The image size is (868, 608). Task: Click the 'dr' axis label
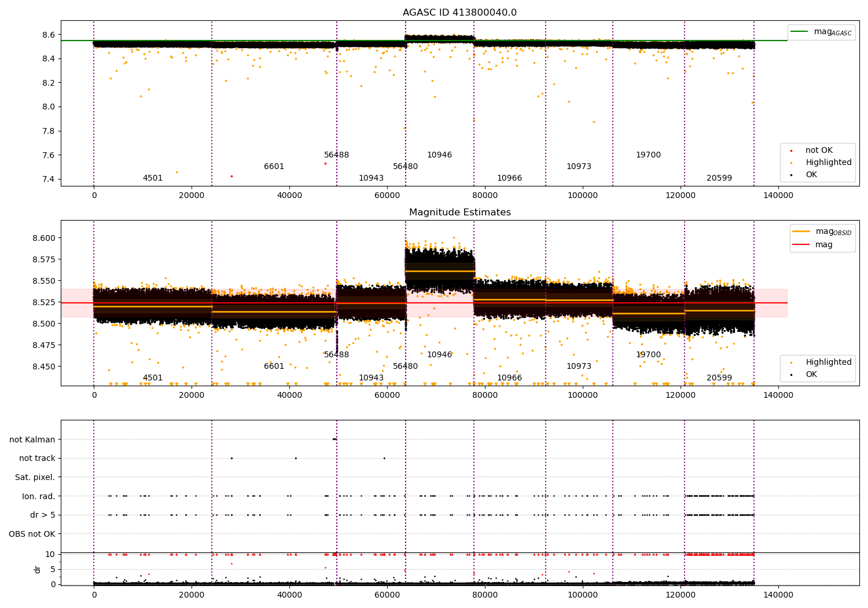pyautogui.click(x=38, y=569)
